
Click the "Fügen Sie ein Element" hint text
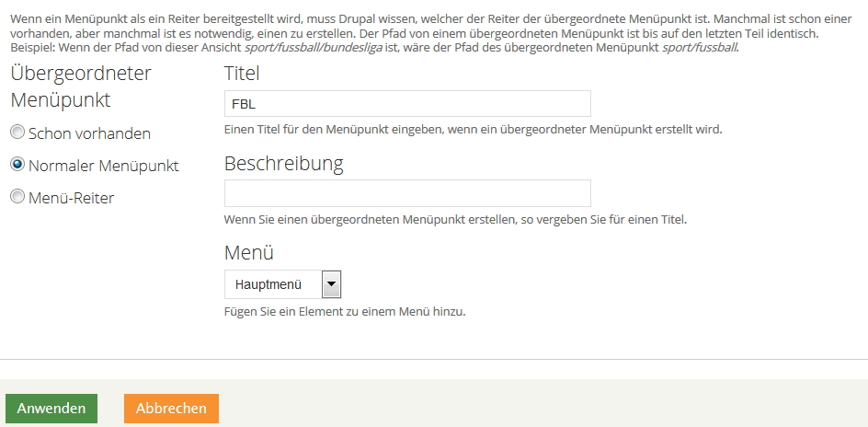click(345, 312)
